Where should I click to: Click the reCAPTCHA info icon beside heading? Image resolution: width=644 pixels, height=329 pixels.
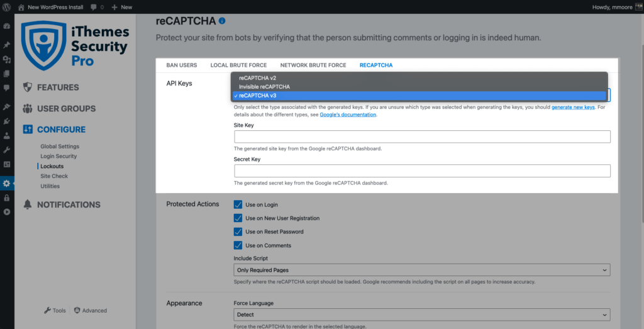click(x=222, y=21)
